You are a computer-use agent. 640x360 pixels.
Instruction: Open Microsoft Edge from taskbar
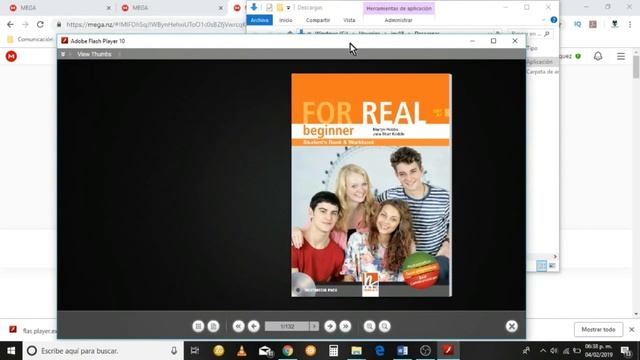click(x=380, y=351)
